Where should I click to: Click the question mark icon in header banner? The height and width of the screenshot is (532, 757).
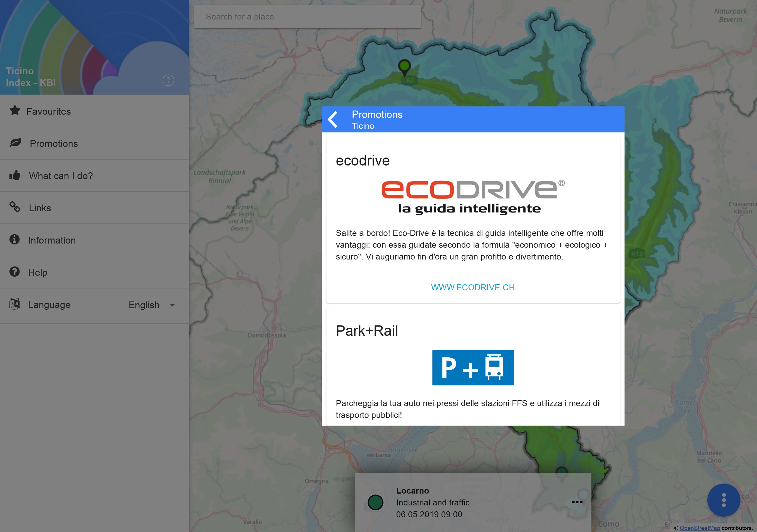coord(168,80)
